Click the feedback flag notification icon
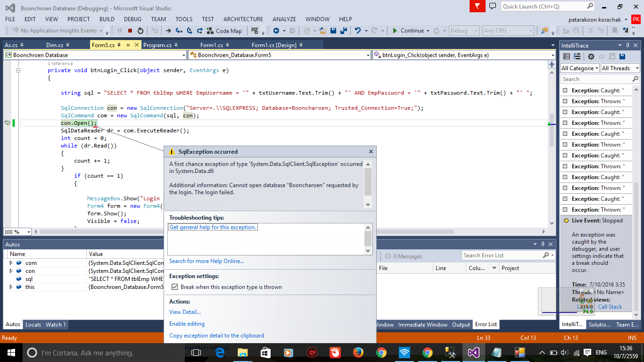 477,6
